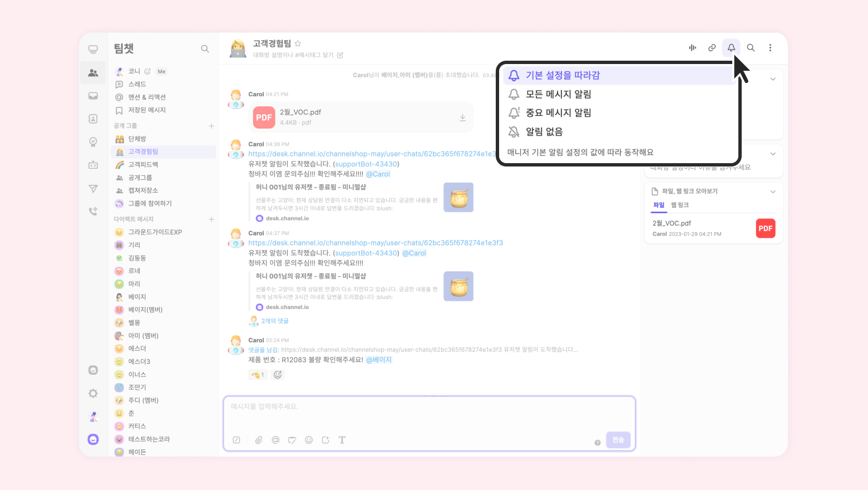
Task: Copy the chat link via link icon
Action: pyautogui.click(x=712, y=48)
